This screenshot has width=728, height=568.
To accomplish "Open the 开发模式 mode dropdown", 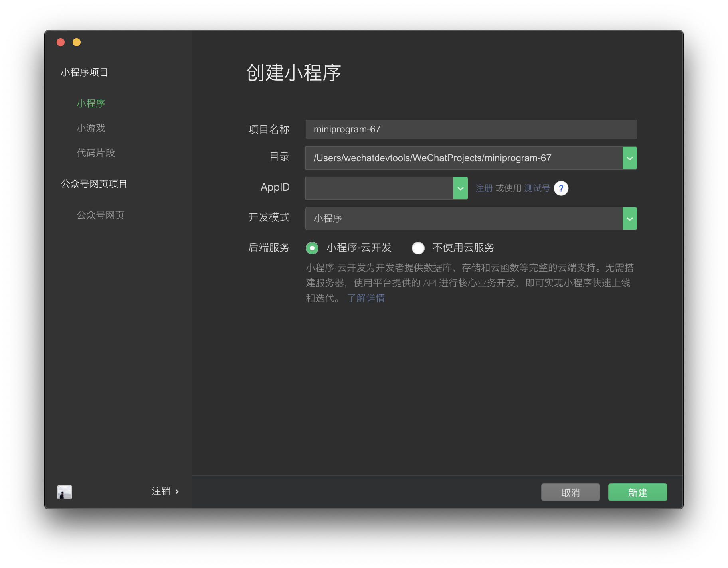I will click(630, 219).
